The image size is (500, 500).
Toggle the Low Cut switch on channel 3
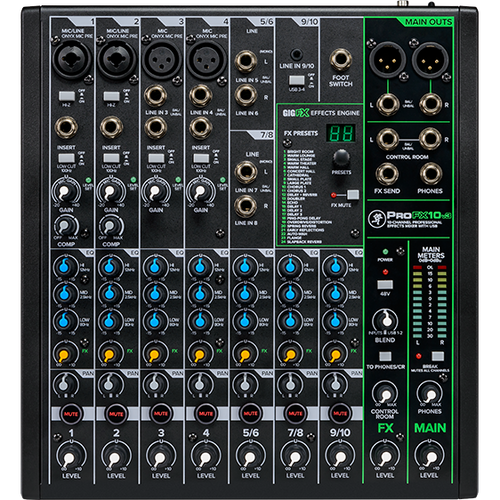point(156,158)
